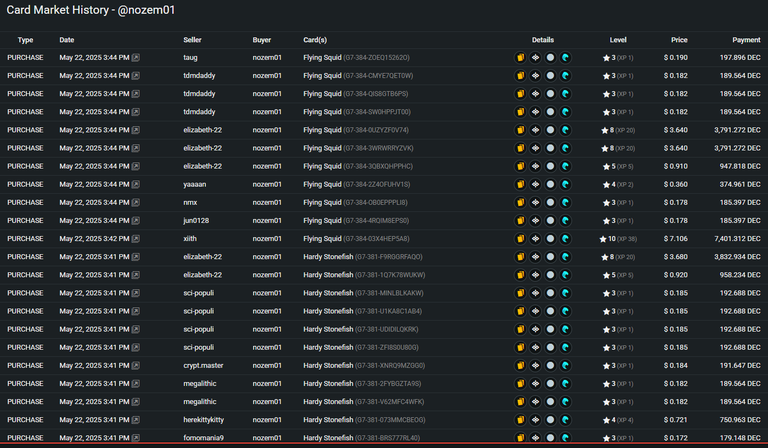Click the water element icon in the G7-381-2FYBGZTA9S row
This screenshot has height=448, width=768.
[x=566, y=384]
